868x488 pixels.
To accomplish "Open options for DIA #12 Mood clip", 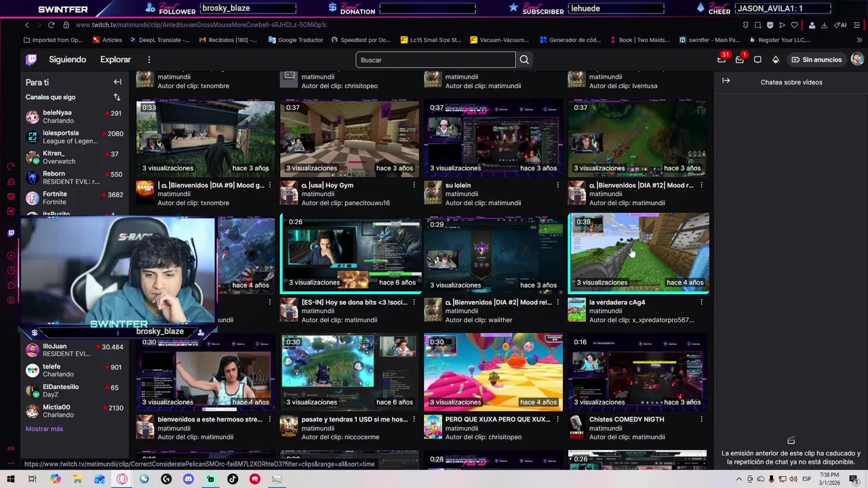I will (701, 185).
